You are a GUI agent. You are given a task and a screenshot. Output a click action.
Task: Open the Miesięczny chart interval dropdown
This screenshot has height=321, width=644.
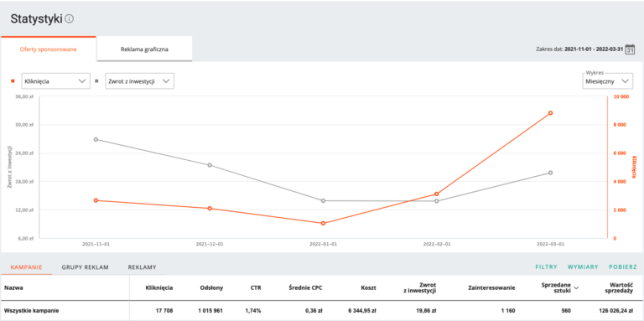point(607,80)
